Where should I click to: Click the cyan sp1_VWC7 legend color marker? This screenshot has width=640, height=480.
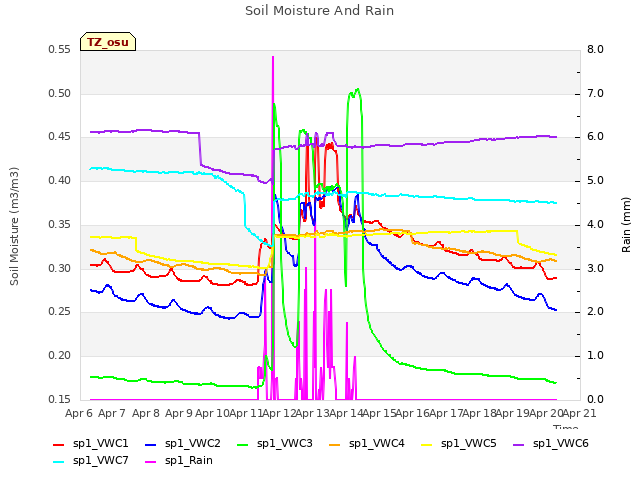(x=58, y=462)
